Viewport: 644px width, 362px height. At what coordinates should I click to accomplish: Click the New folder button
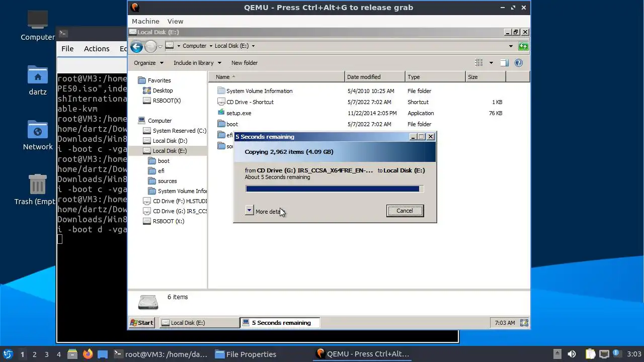point(245,63)
